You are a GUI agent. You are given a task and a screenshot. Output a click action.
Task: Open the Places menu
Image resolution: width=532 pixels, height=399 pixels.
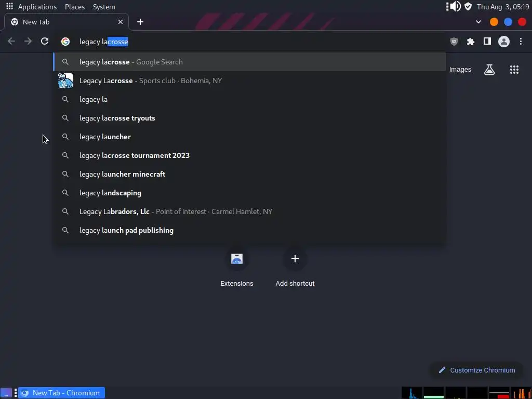tap(75, 7)
